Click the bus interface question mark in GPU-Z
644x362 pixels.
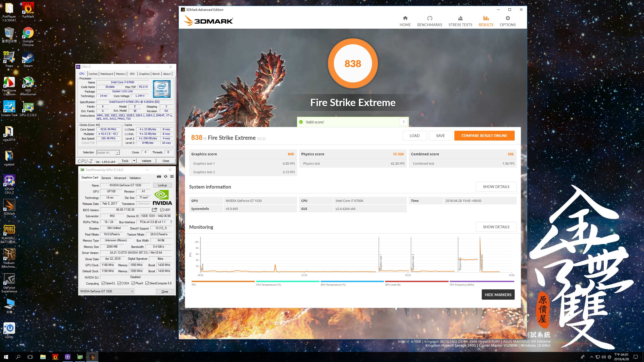coord(171,222)
